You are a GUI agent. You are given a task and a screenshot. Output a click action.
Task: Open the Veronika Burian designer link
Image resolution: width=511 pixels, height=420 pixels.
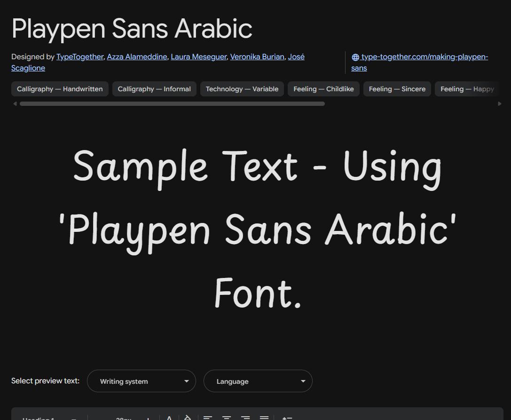click(257, 57)
